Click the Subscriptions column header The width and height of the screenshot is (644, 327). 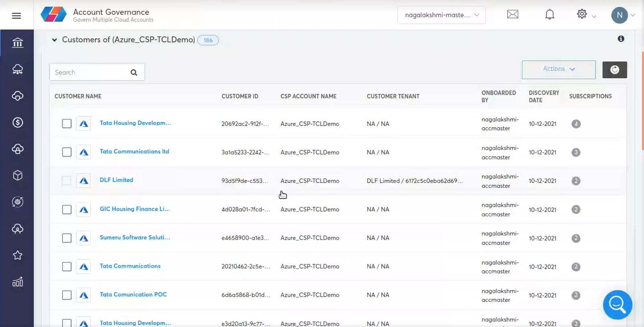(x=590, y=96)
